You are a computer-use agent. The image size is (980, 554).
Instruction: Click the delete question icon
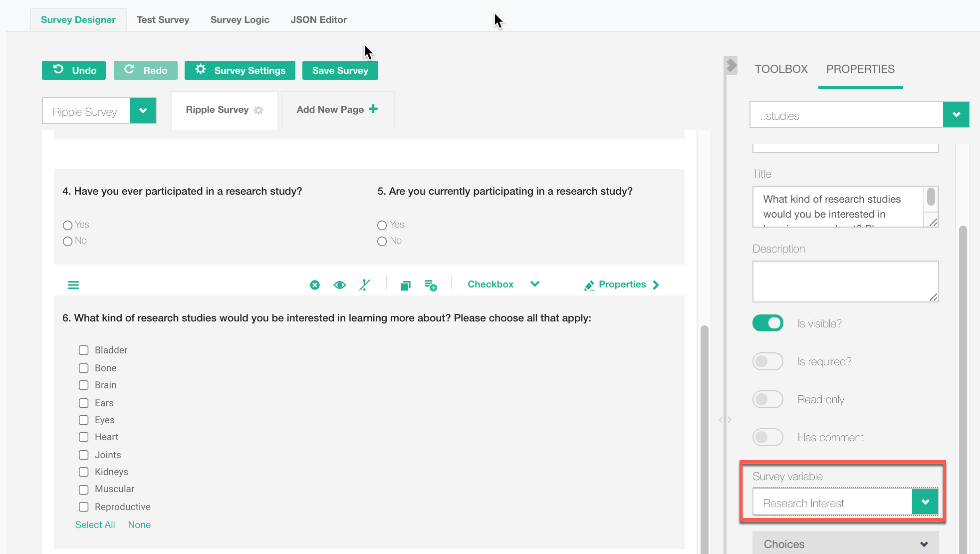(314, 285)
